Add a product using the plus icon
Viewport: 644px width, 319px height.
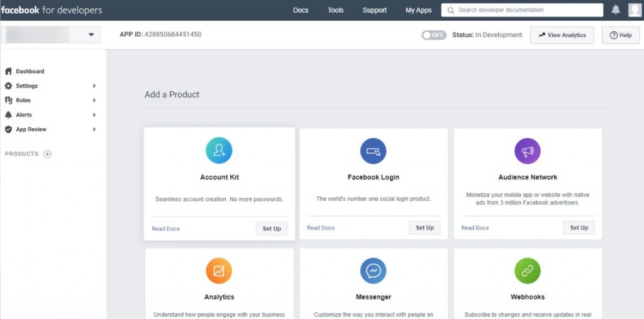click(x=48, y=154)
